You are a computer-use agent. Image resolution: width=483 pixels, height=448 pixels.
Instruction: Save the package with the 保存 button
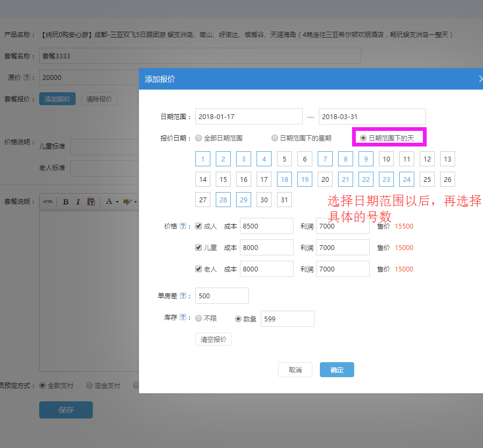[65, 409]
